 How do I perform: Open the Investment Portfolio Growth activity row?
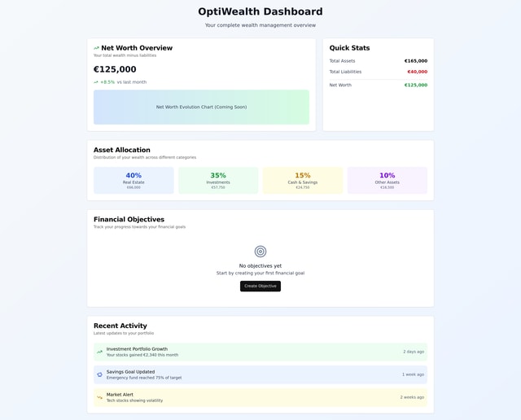[260, 352]
